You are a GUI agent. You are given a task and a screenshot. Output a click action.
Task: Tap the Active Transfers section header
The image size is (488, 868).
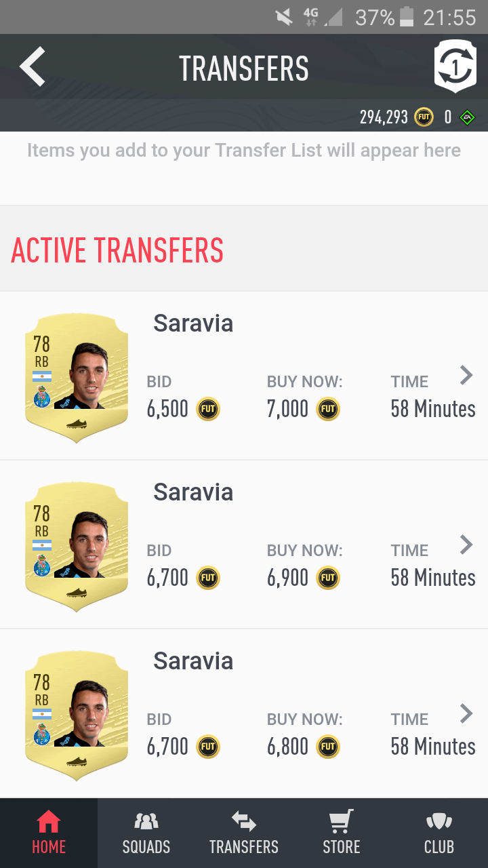(117, 250)
